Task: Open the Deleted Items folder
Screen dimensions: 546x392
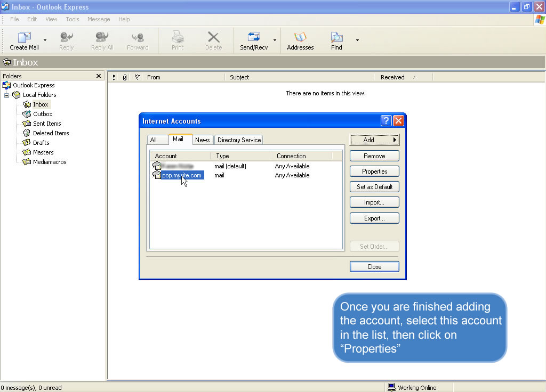Action: [x=51, y=133]
